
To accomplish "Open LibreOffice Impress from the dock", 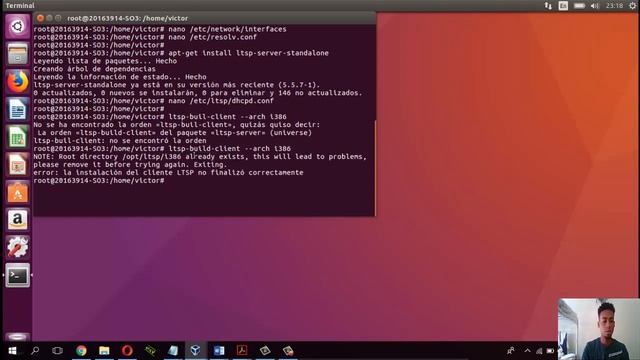I will pos(18,164).
